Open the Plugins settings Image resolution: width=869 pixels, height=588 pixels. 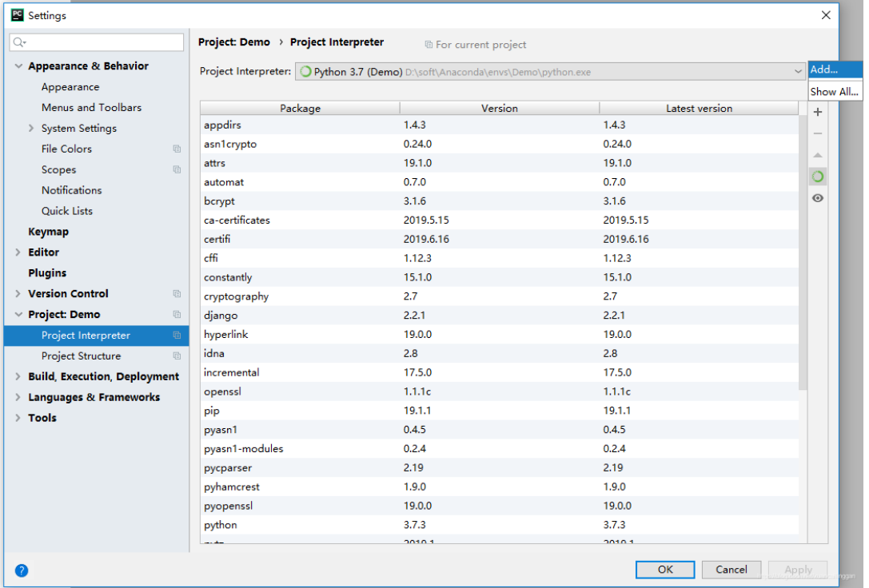[47, 273]
